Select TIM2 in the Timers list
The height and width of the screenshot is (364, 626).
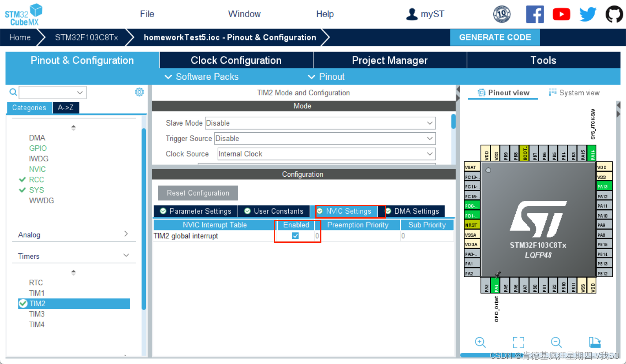tap(74, 304)
